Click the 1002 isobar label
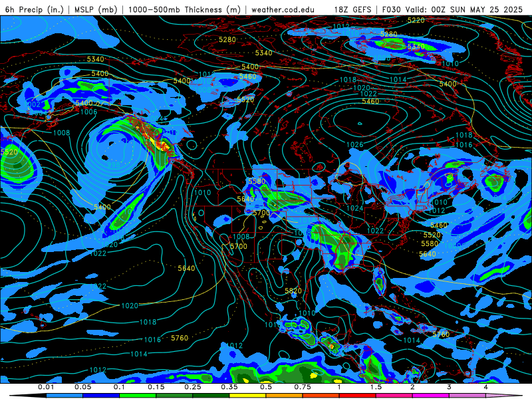The width and height of the screenshot is (532, 399). point(33,104)
